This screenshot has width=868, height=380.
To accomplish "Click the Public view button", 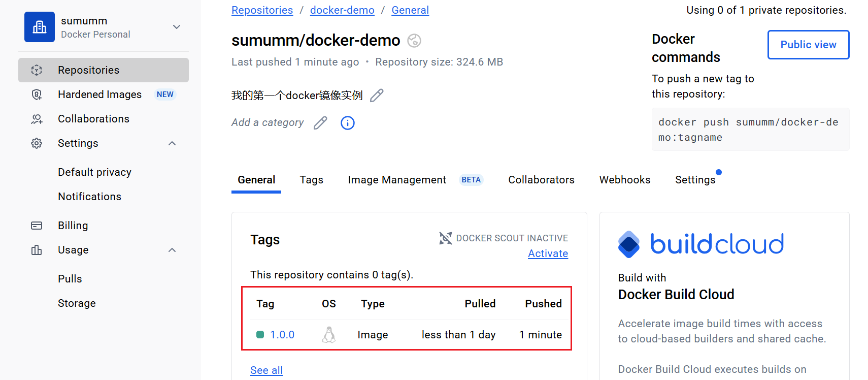I will [x=808, y=45].
